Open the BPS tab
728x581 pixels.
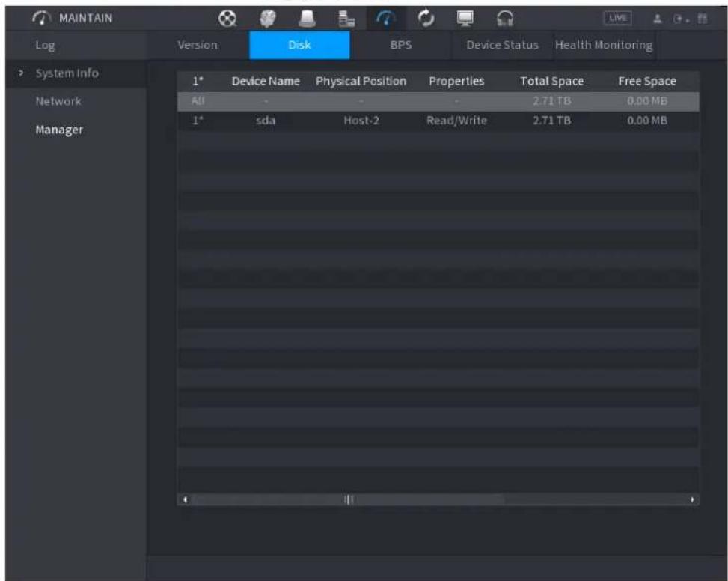[401, 45]
